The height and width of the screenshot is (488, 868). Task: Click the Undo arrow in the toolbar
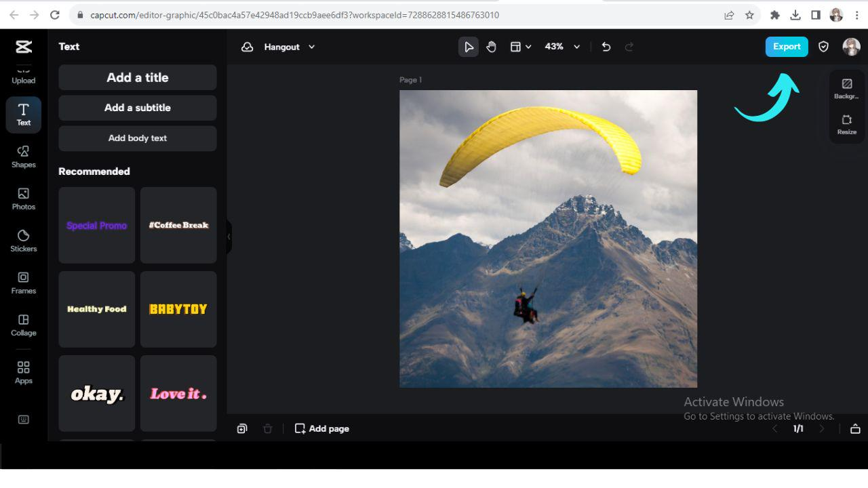(x=606, y=46)
